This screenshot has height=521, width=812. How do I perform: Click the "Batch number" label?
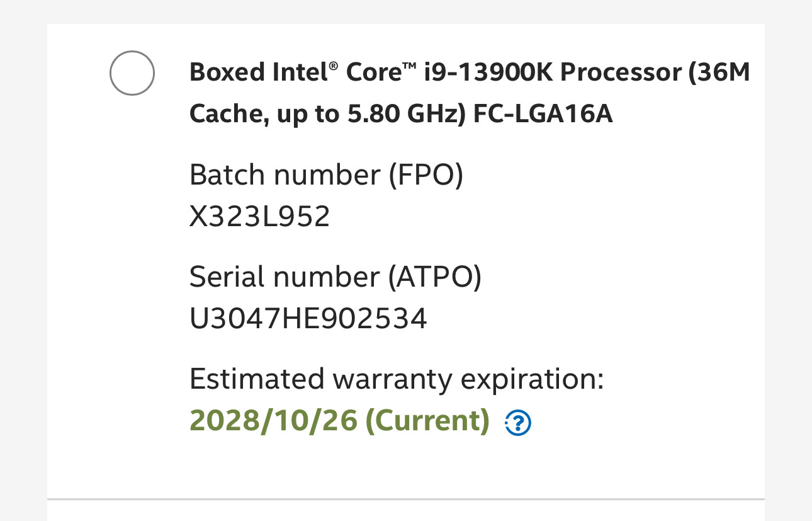284,175
